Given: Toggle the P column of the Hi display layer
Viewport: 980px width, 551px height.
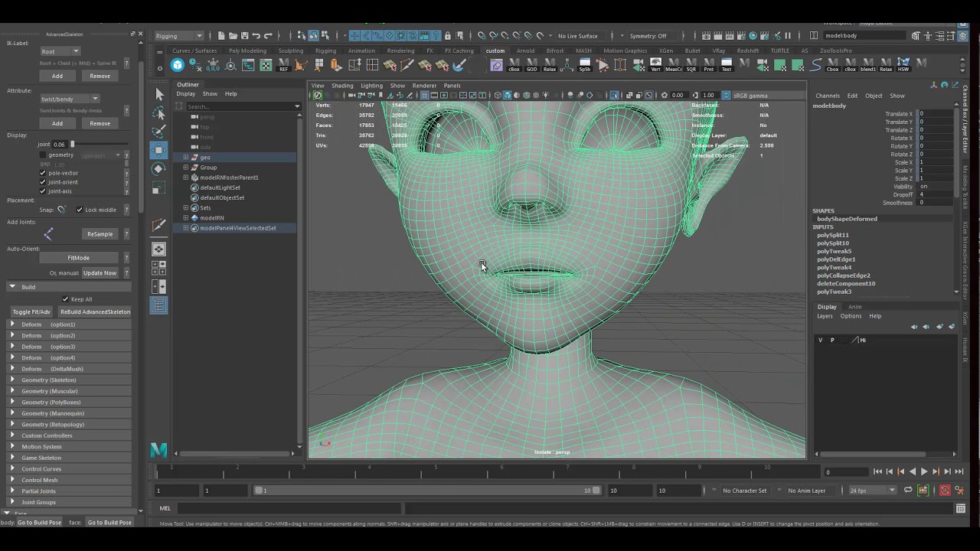Looking at the screenshot, I should 832,340.
